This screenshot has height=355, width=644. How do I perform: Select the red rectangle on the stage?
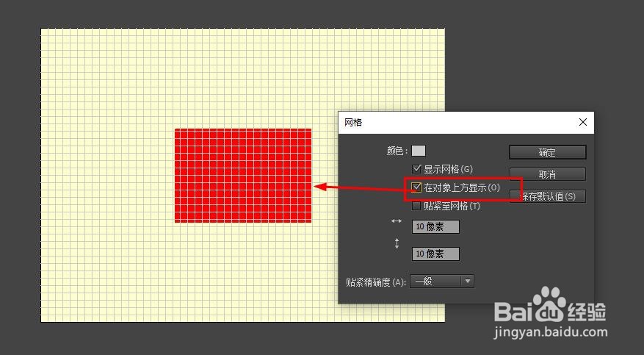pyautogui.click(x=243, y=176)
